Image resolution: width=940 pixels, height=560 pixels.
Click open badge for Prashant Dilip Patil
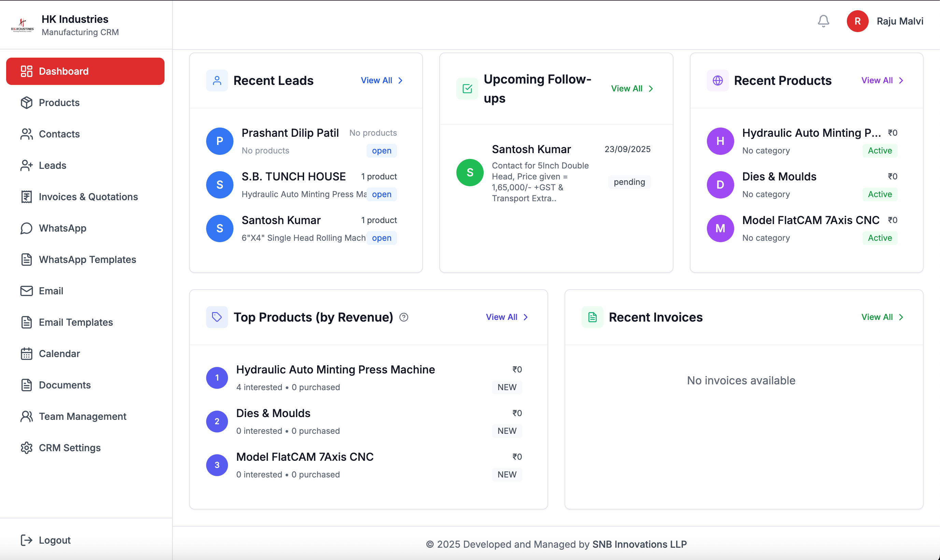(382, 150)
